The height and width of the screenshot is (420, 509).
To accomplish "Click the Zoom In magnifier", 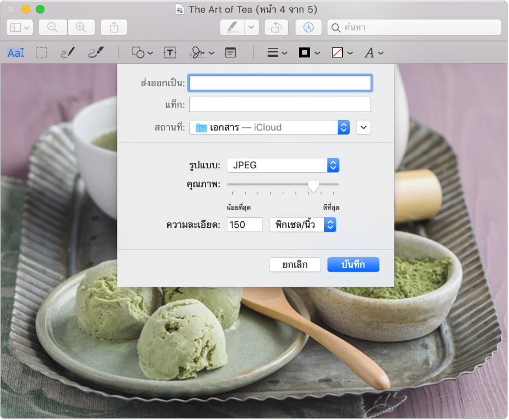I will coord(81,27).
